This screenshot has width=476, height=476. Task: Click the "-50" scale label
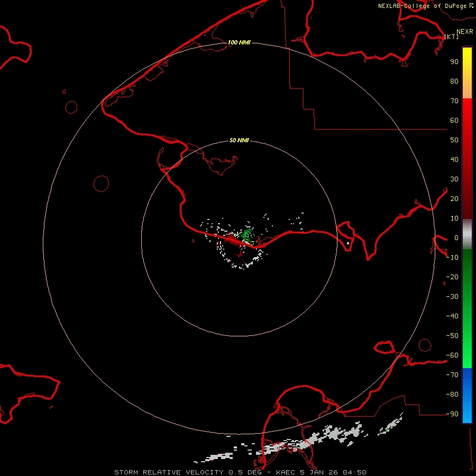pyautogui.click(x=452, y=336)
